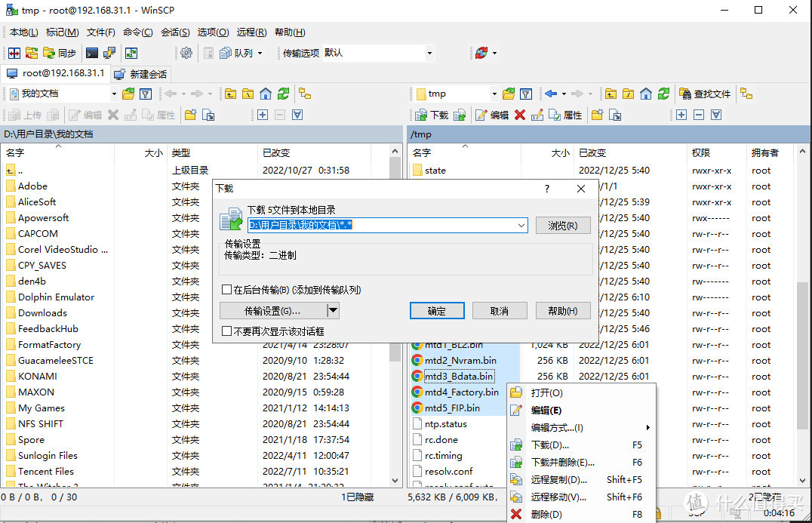This screenshot has width=812, height=523.
Task: Click remote back arrow icon
Action: [551, 94]
